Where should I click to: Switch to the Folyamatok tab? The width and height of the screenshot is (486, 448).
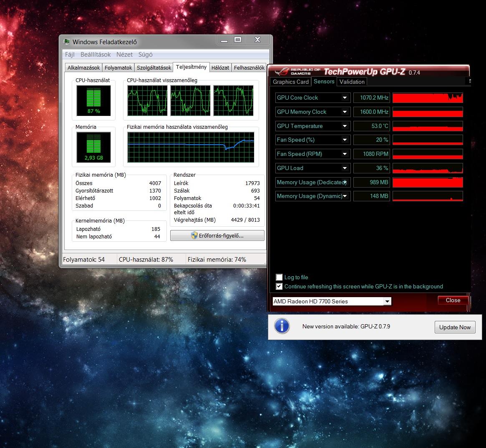click(118, 68)
